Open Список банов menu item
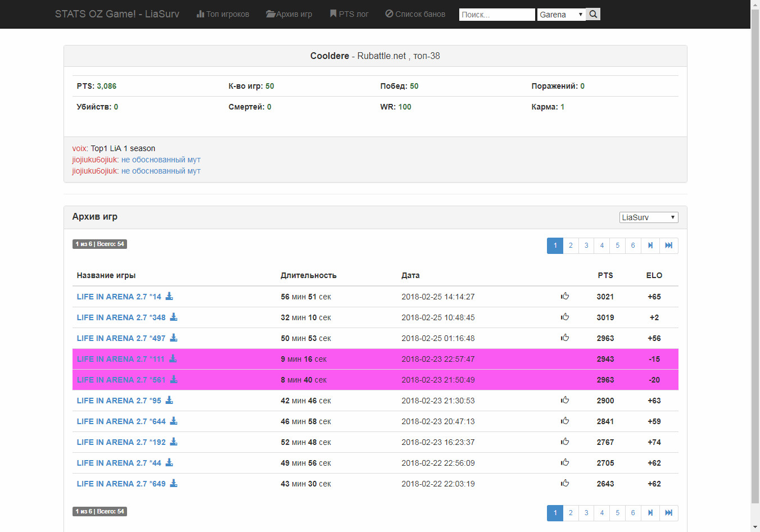This screenshot has width=760, height=532. click(415, 14)
